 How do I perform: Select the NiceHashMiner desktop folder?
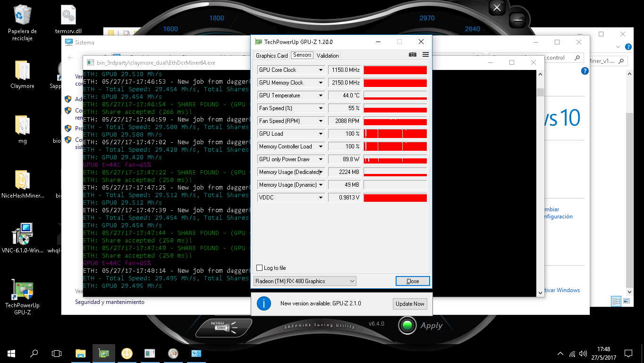point(23,184)
